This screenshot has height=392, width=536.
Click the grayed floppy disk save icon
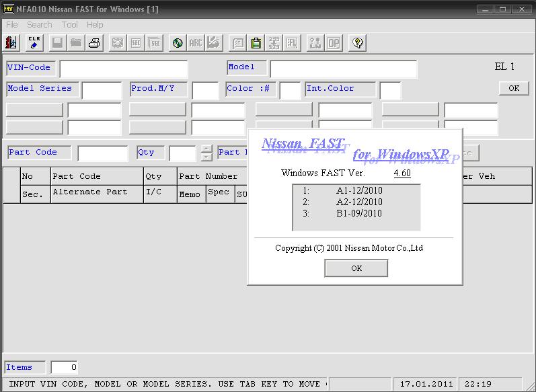click(x=58, y=43)
